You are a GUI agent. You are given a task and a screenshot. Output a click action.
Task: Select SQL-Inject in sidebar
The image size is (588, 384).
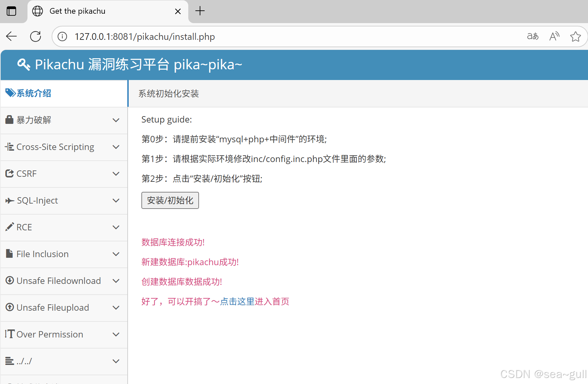(x=64, y=201)
